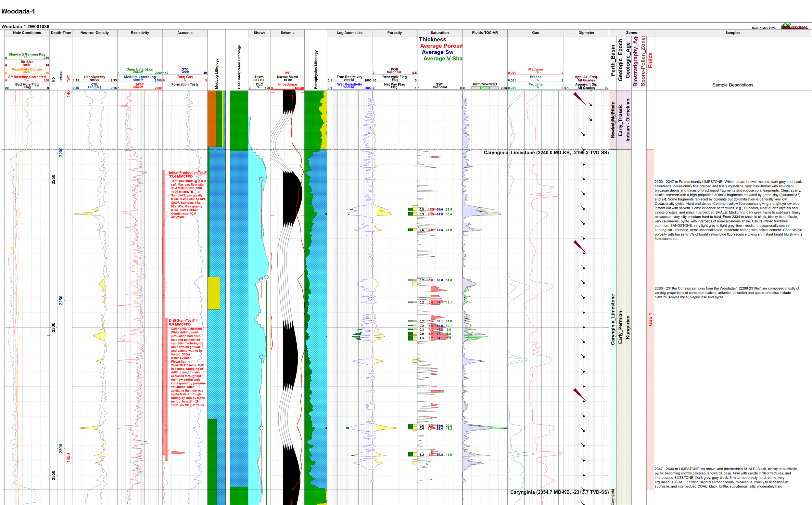Select the Caryngina_Limestone formation top label
This screenshot has width=812, height=505.
(x=546, y=153)
